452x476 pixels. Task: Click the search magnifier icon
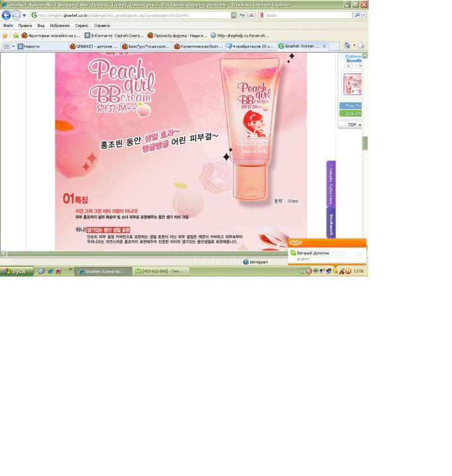[x=358, y=15]
